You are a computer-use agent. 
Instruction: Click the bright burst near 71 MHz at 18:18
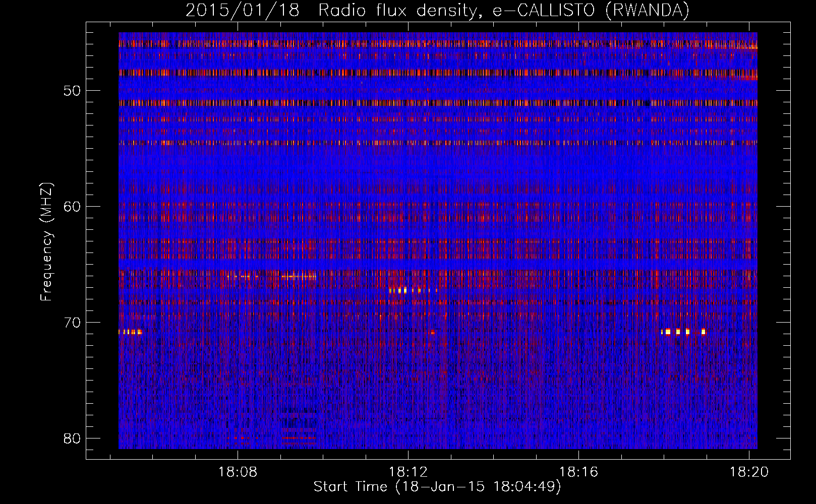683,332
